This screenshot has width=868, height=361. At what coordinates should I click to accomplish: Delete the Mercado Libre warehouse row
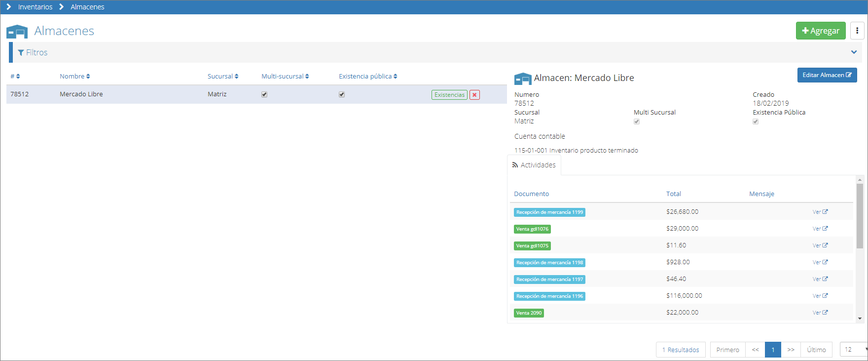click(474, 95)
